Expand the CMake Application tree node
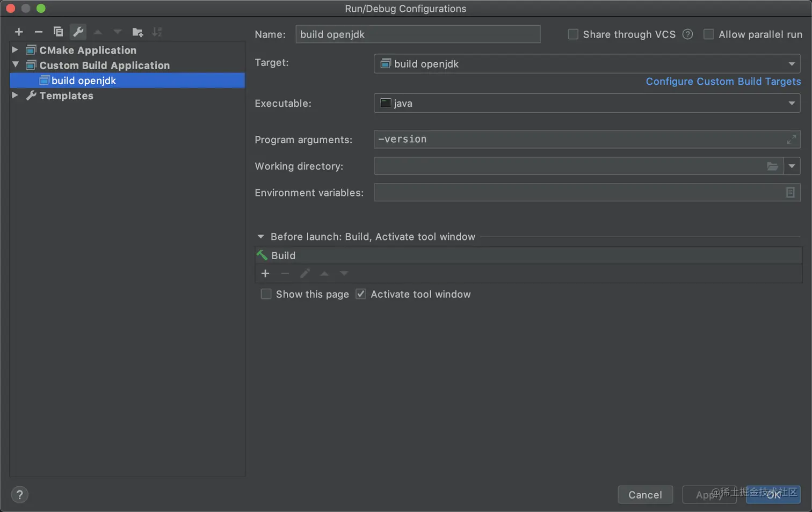 point(15,50)
